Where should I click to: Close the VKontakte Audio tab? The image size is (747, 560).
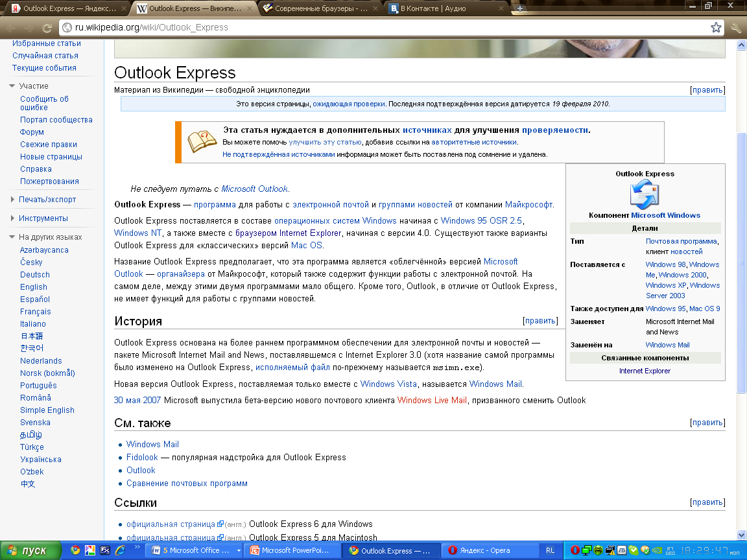click(501, 8)
